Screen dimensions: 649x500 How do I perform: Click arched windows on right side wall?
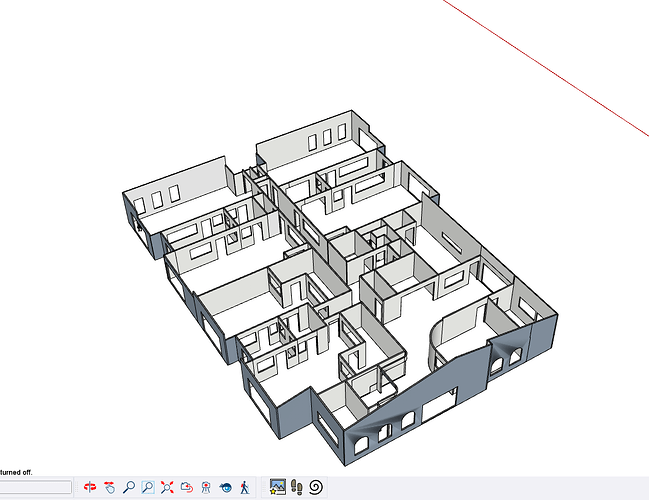pos(507,353)
